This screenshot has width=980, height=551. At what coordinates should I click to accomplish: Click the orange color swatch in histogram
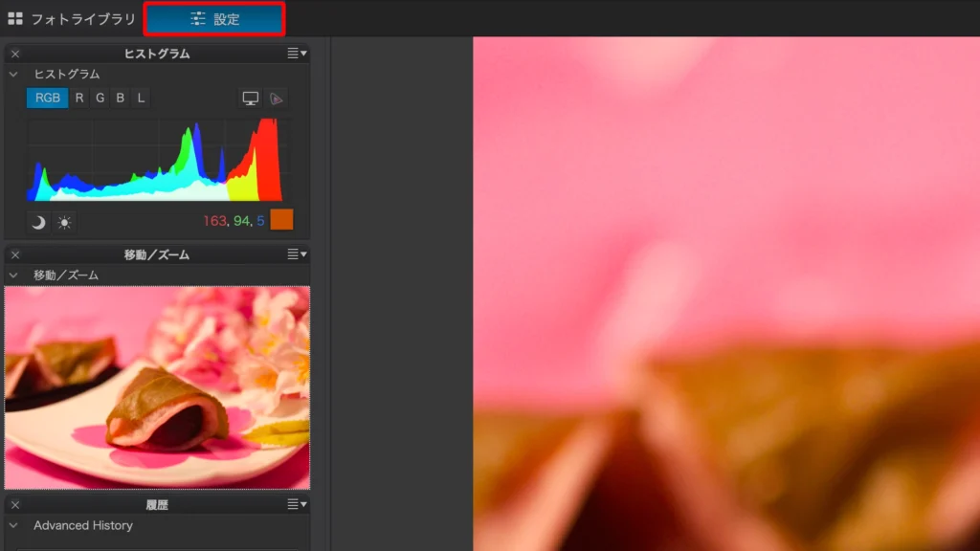pyautogui.click(x=281, y=220)
